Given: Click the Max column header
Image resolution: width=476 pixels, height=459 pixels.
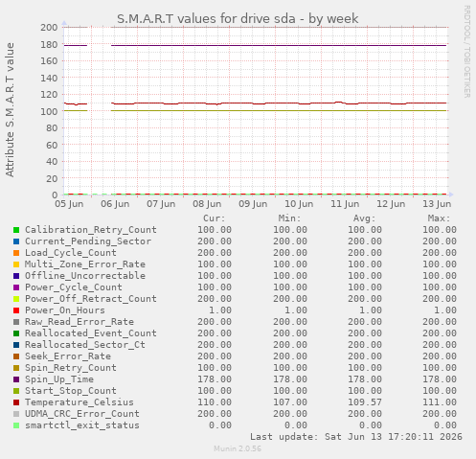Looking at the screenshot, I should point(439,218).
